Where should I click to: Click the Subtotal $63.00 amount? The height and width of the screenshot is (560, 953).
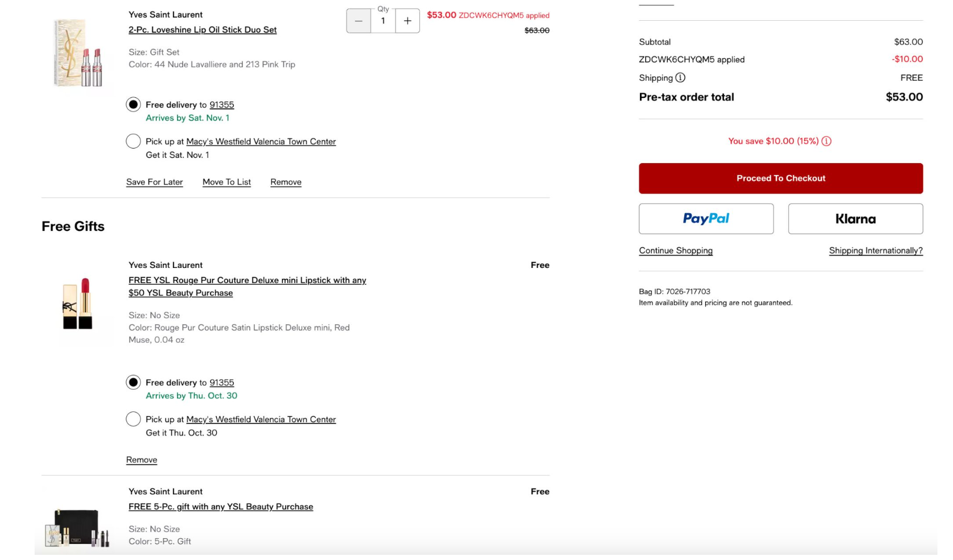(909, 42)
